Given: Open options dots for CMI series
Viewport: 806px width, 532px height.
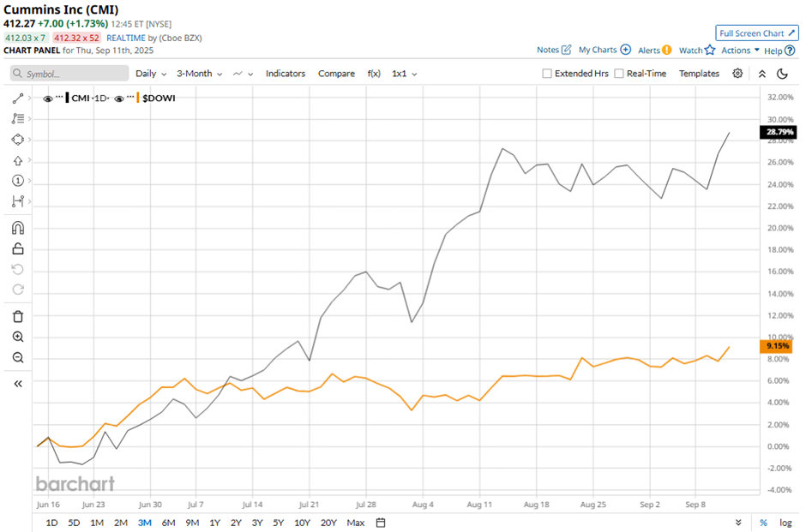Looking at the screenshot, I should [59, 97].
